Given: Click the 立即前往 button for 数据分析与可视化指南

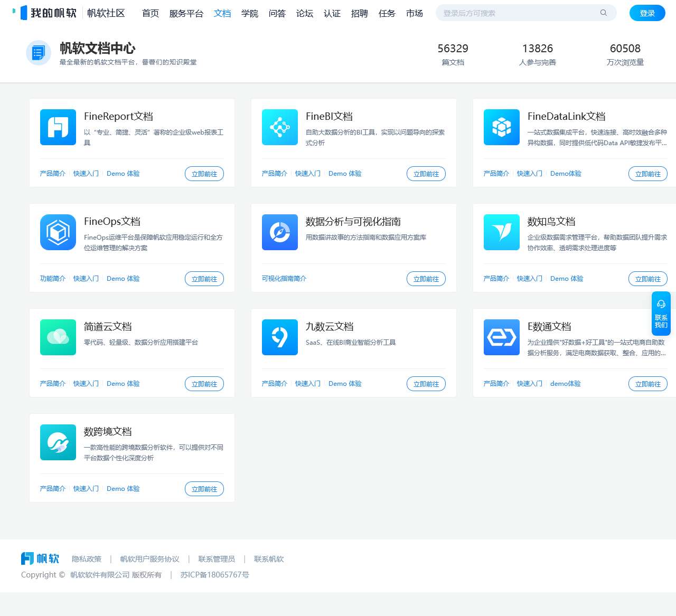Looking at the screenshot, I should tap(426, 279).
